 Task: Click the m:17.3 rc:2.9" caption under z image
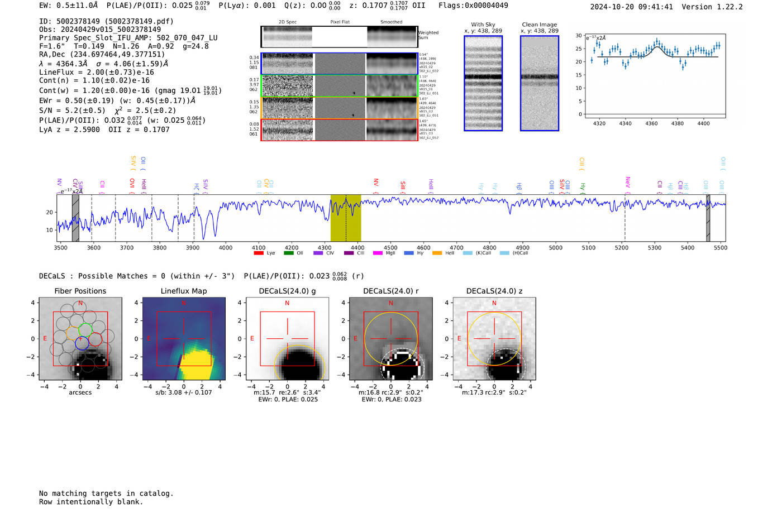(494, 392)
